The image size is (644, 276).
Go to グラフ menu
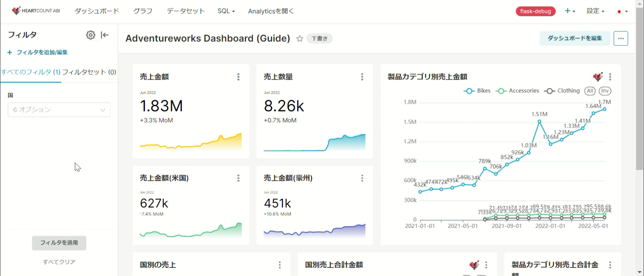143,11
